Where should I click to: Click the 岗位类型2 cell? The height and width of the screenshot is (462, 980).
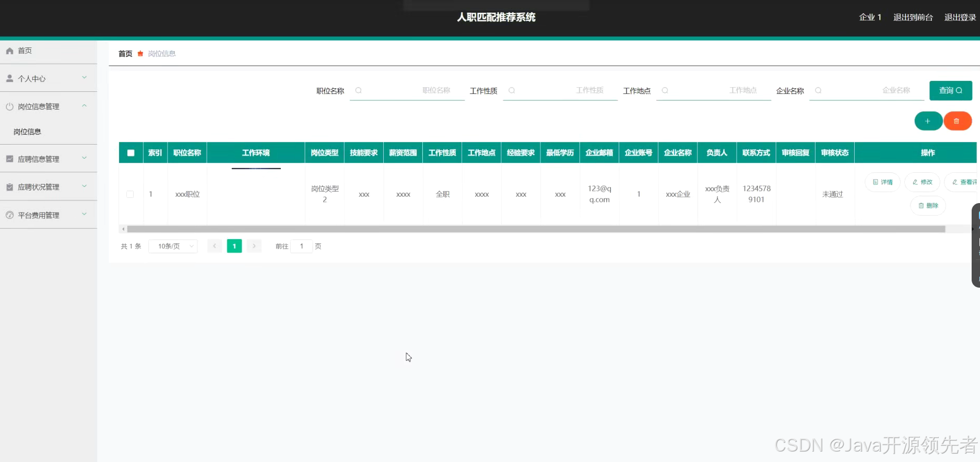325,194
